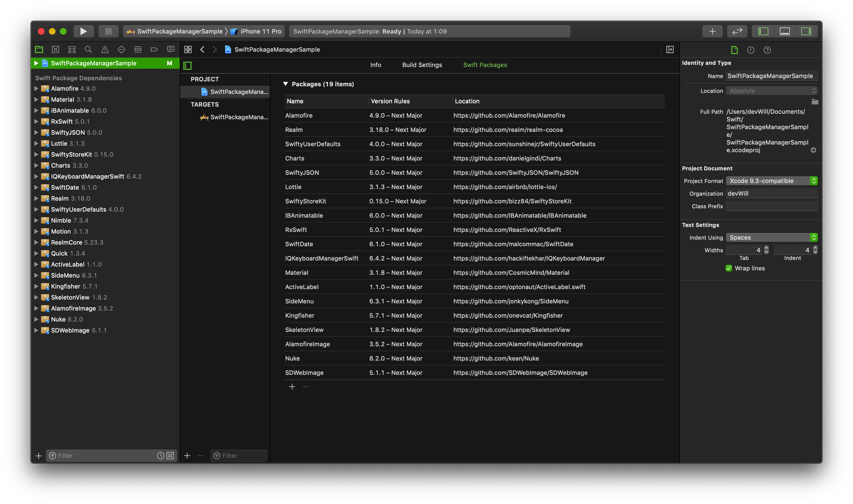Open the code review arrows button
Image resolution: width=853 pixels, height=504 pixels.
(737, 31)
